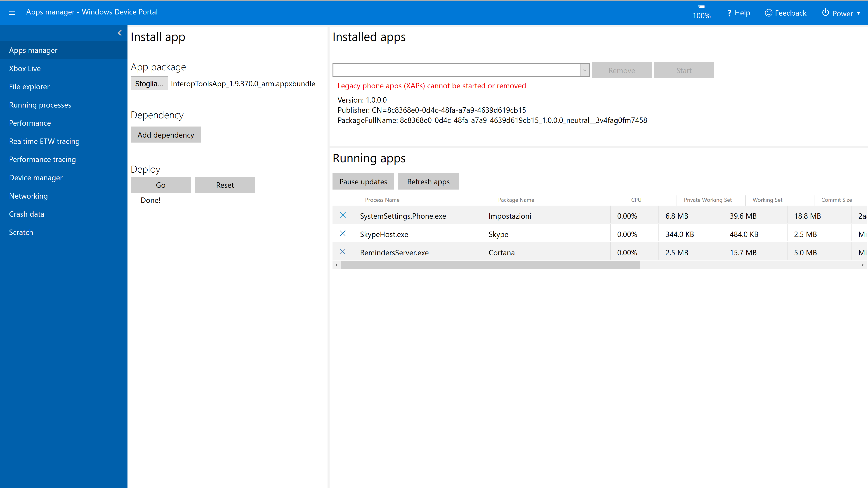
Task: Click the Cortana package cell
Action: point(501,252)
